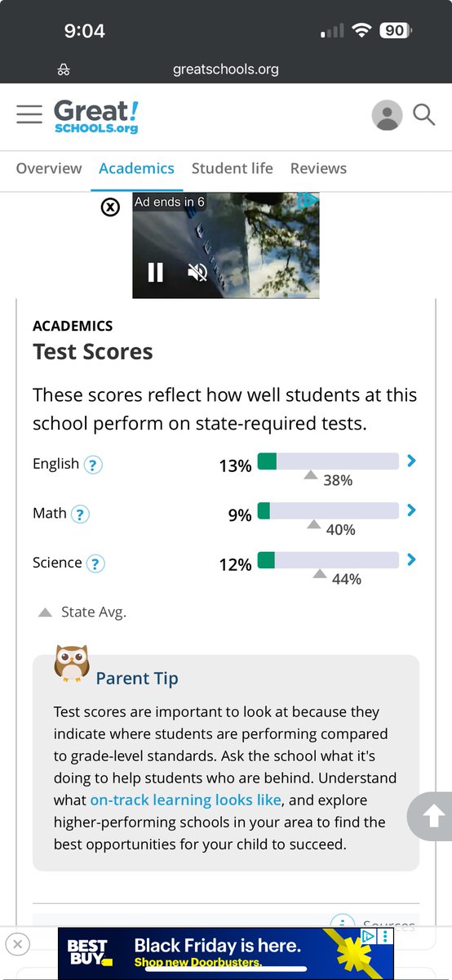Tap the search magnifier icon
Viewport: 452px width, 980px height.
pyautogui.click(x=423, y=114)
